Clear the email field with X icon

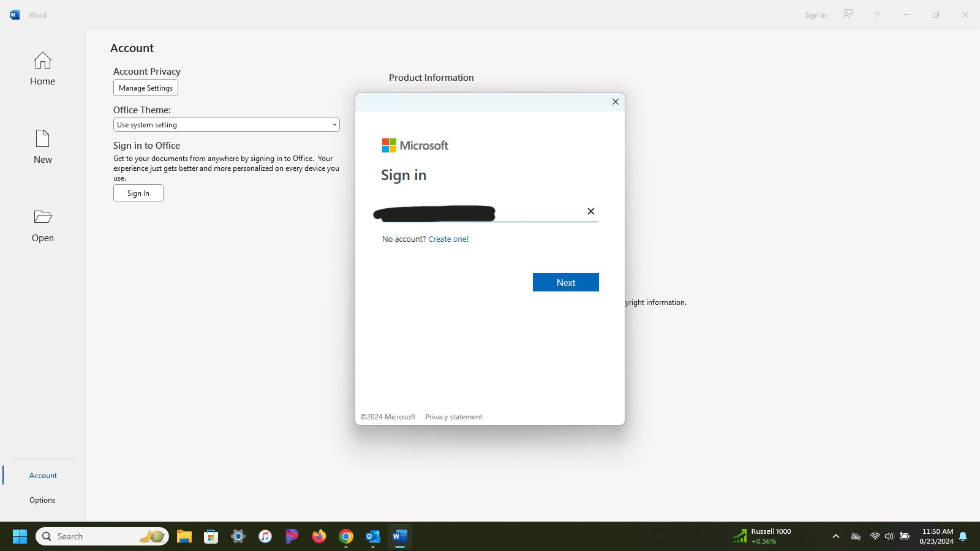point(590,211)
